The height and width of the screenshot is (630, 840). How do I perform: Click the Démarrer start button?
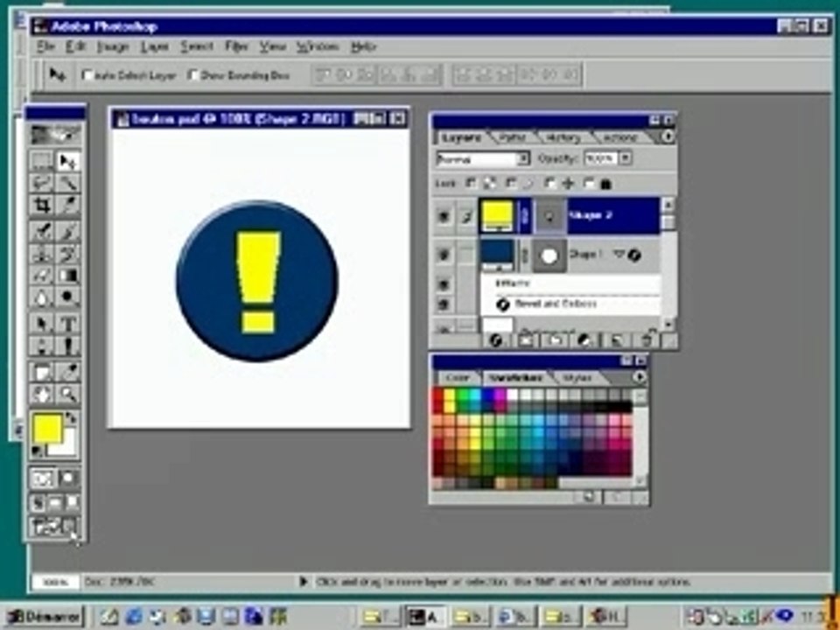click(45, 617)
